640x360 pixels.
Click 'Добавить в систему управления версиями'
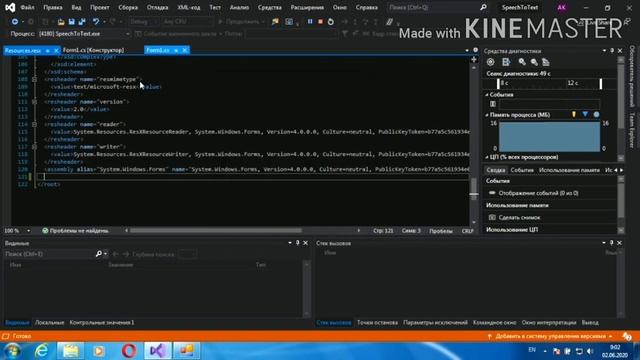[550, 336]
